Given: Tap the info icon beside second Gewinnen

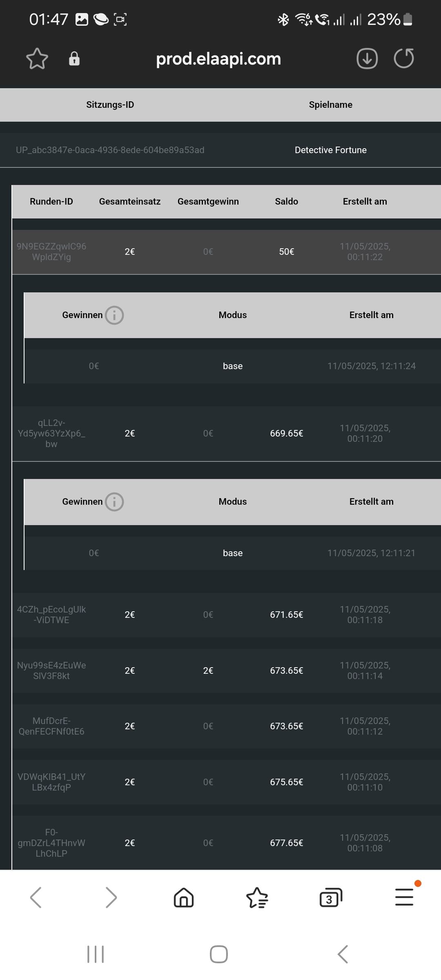Looking at the screenshot, I should tap(114, 502).
